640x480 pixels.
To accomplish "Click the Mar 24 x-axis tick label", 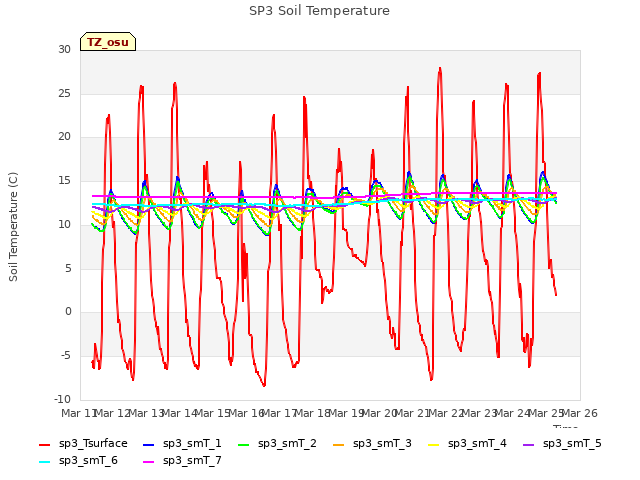I will tap(512, 413).
